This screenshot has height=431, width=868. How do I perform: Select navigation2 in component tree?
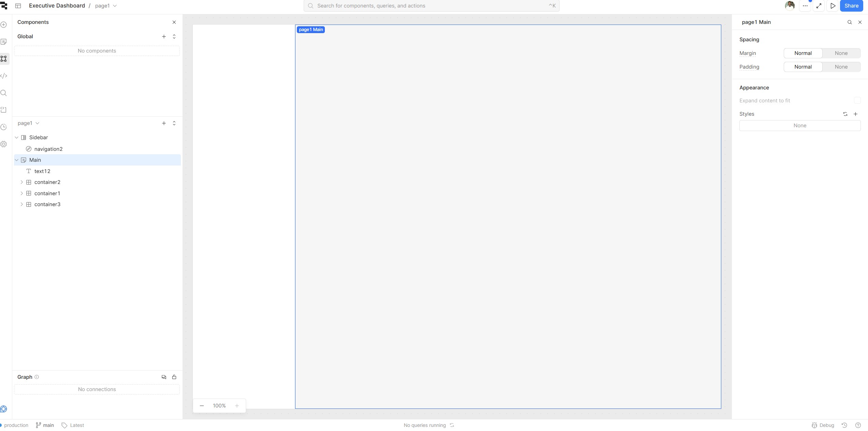pyautogui.click(x=48, y=149)
